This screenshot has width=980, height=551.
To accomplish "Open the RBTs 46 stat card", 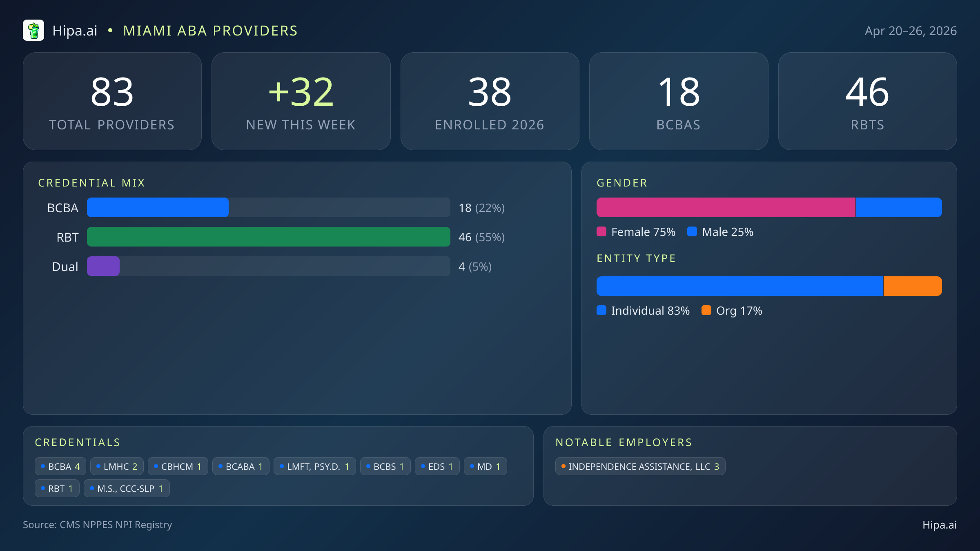I will (867, 101).
